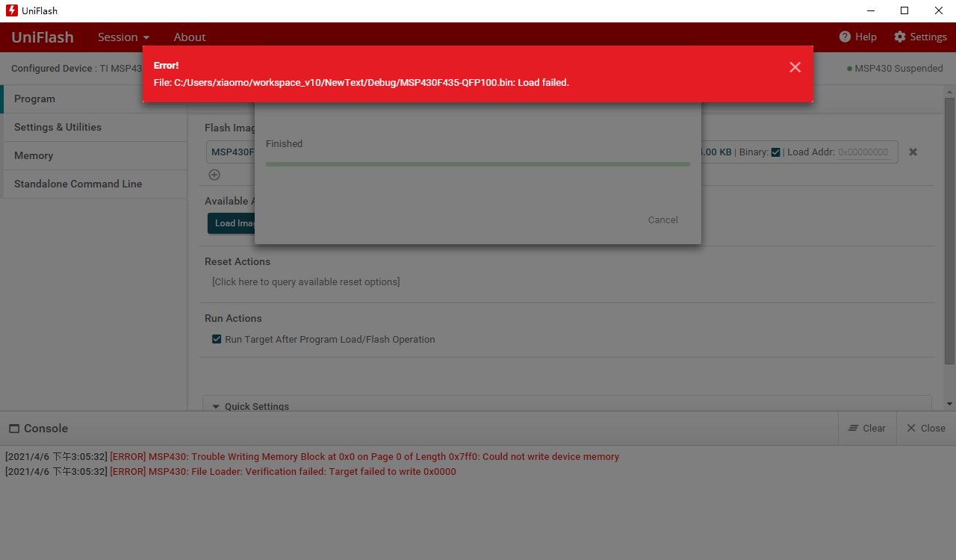The image size is (956, 560).
Task: Add another flash image with plus icon
Action: coord(214,175)
